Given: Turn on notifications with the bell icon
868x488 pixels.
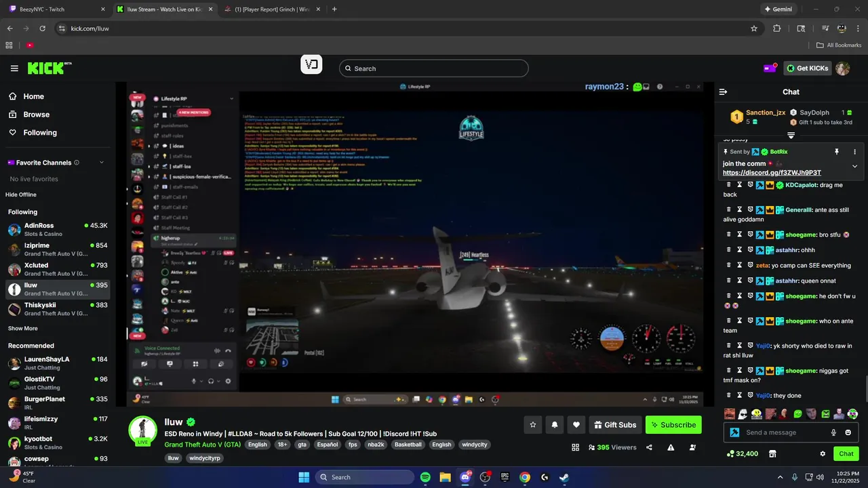Looking at the screenshot, I should click(555, 425).
